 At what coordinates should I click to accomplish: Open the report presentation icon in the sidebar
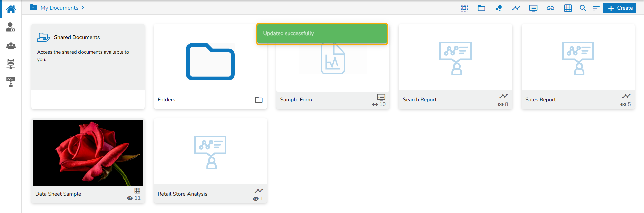pos(11,81)
